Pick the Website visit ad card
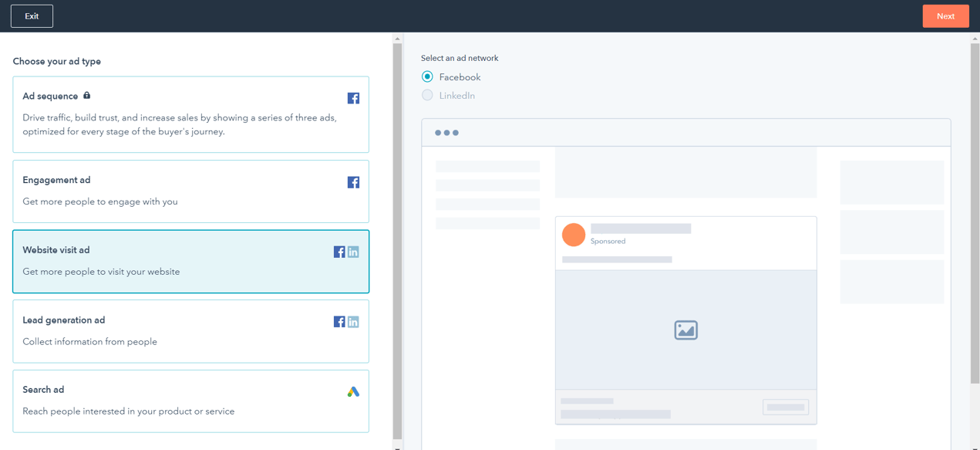The width and height of the screenshot is (980, 450). (x=190, y=262)
